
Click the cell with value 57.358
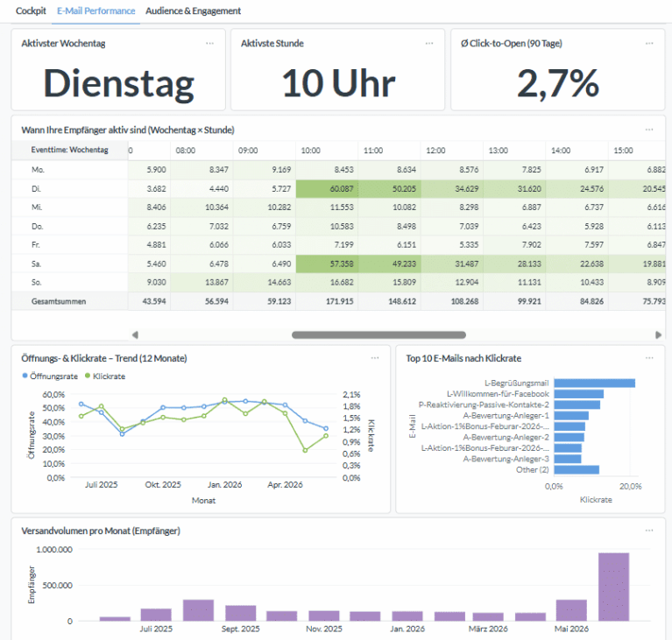pos(327,264)
